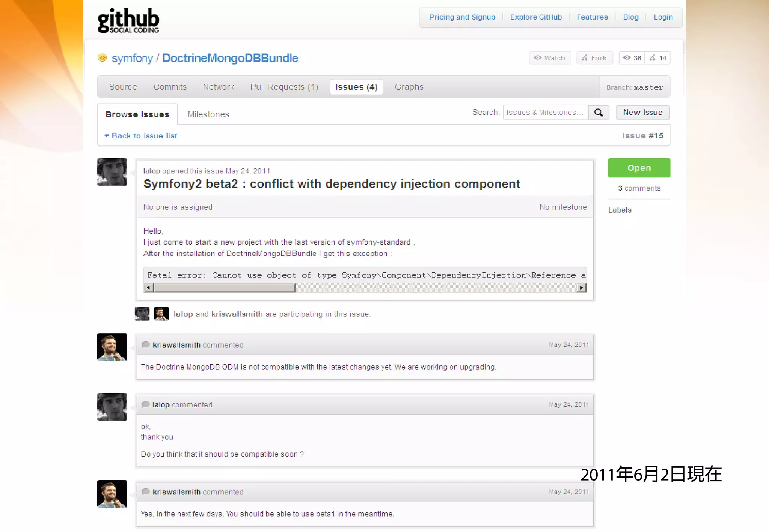Click the horizontal scrollbar thumb in code block

(x=225, y=288)
